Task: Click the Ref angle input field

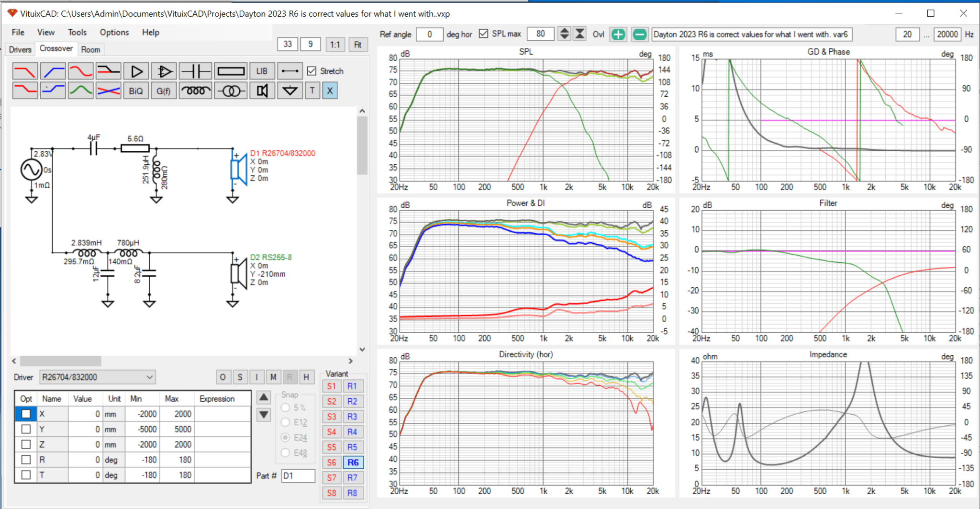Action: point(429,34)
